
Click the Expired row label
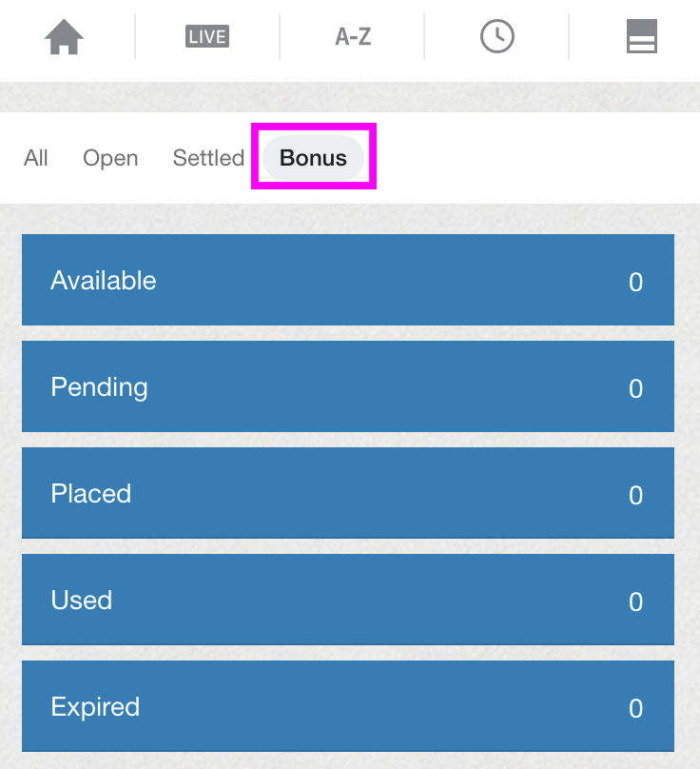pyautogui.click(x=96, y=707)
